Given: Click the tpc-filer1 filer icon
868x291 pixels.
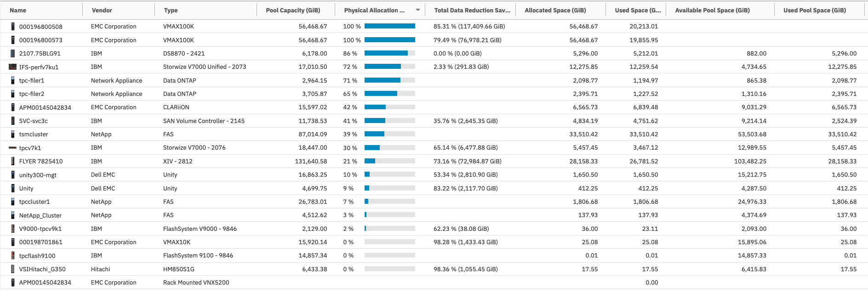Looking at the screenshot, I should [13, 80].
